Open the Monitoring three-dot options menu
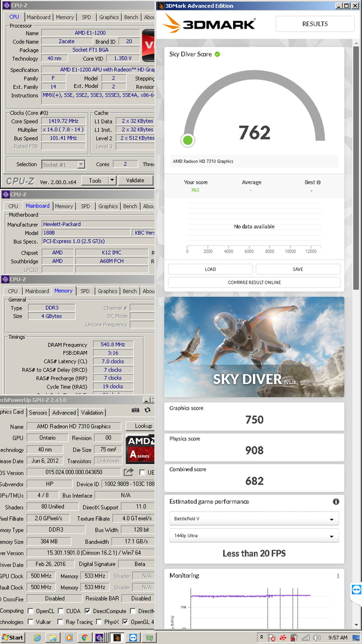 tap(338, 576)
